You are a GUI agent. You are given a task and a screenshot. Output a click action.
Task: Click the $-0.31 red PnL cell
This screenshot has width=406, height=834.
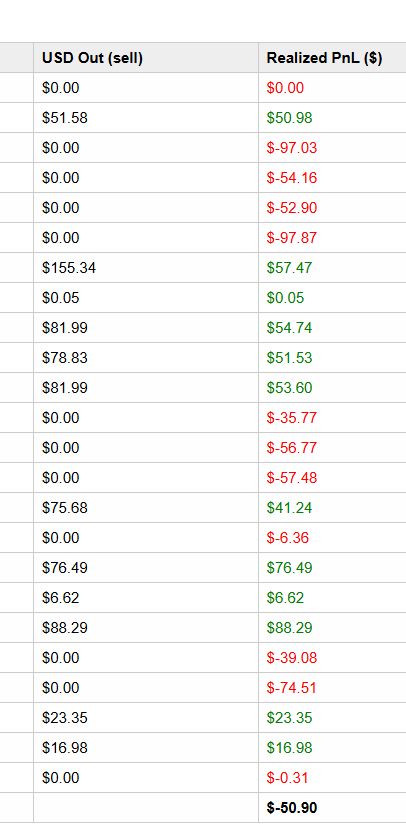click(x=332, y=778)
